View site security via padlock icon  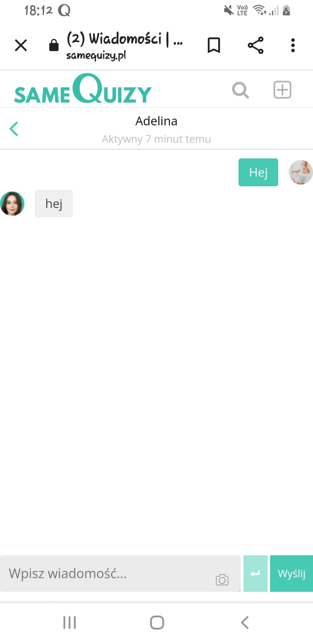coord(54,45)
